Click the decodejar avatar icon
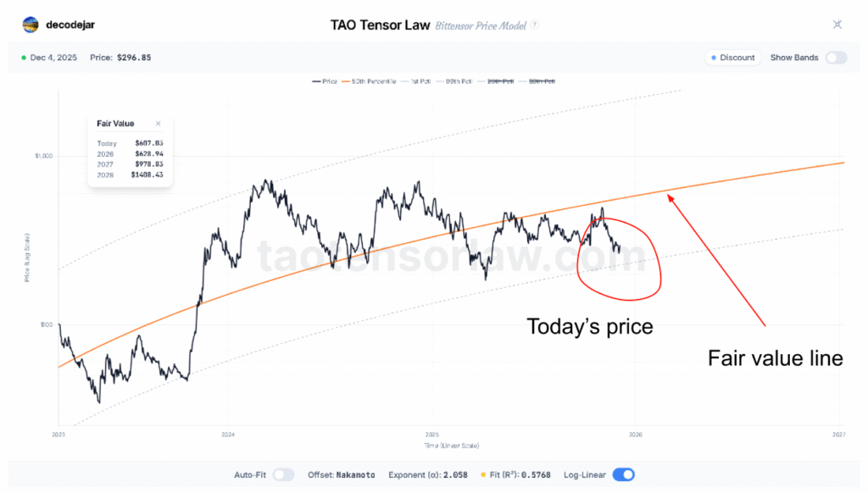This screenshot has width=868, height=493. [x=31, y=25]
